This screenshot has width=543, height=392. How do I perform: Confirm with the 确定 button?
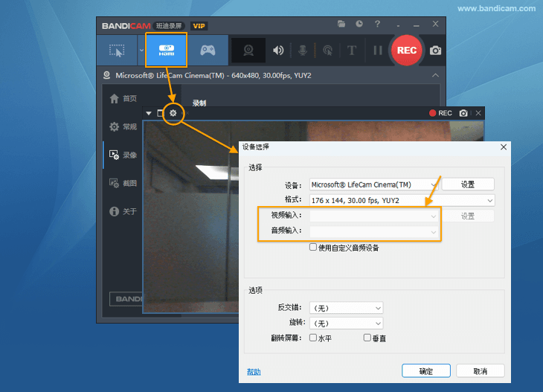(x=426, y=371)
